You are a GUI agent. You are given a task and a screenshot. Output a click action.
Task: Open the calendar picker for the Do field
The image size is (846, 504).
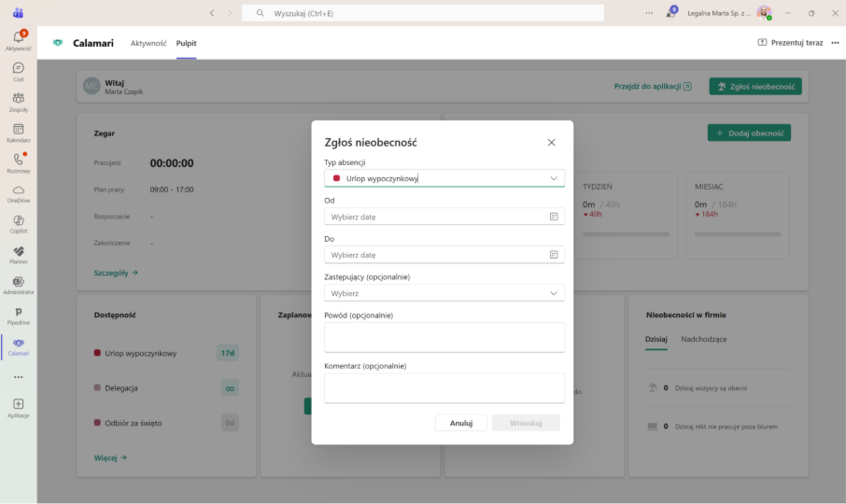pyautogui.click(x=554, y=255)
